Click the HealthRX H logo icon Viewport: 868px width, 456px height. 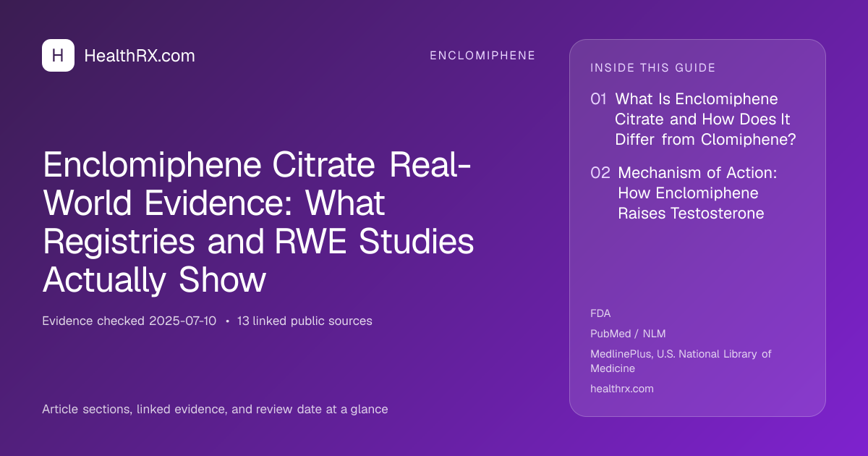point(58,56)
